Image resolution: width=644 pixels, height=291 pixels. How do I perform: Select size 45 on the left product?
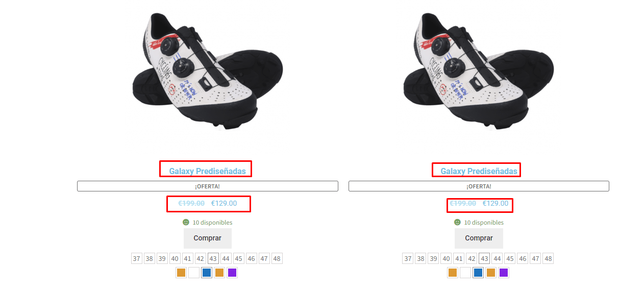click(x=239, y=258)
